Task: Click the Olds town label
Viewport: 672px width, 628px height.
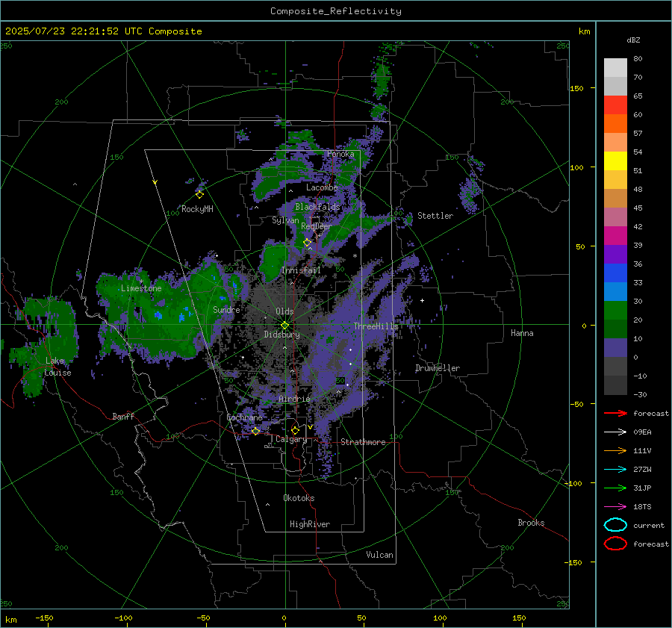Action: click(x=284, y=311)
